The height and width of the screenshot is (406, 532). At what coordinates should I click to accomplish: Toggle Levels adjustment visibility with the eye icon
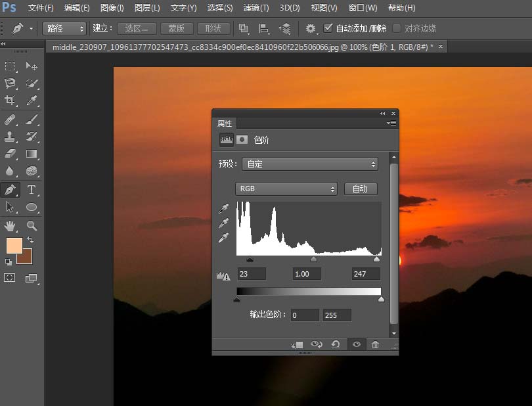click(x=356, y=344)
